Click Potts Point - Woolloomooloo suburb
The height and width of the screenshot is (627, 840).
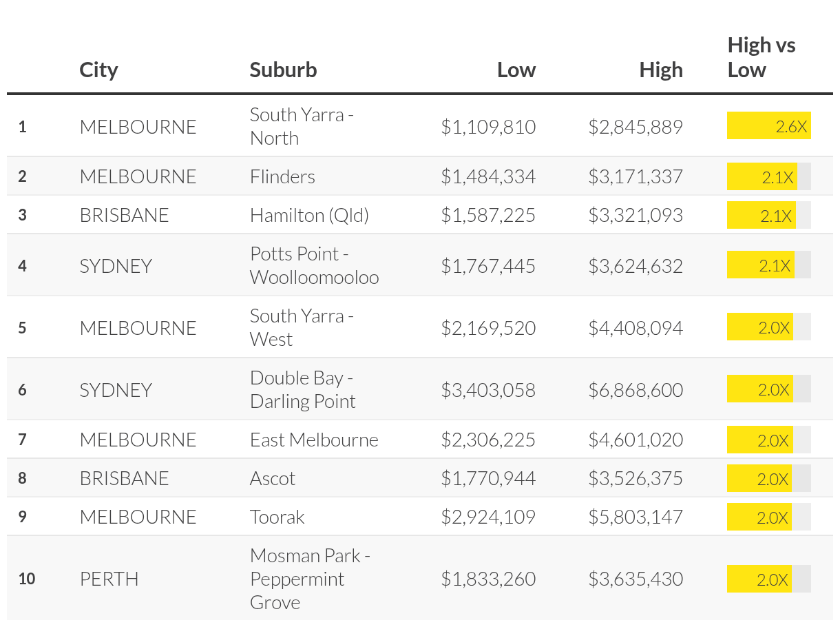pyautogui.click(x=314, y=265)
